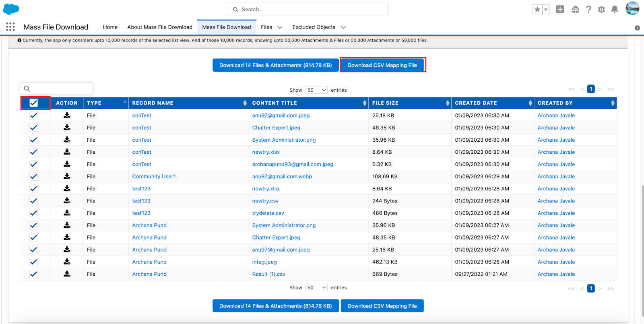Sort by the Created Date column header

point(493,103)
